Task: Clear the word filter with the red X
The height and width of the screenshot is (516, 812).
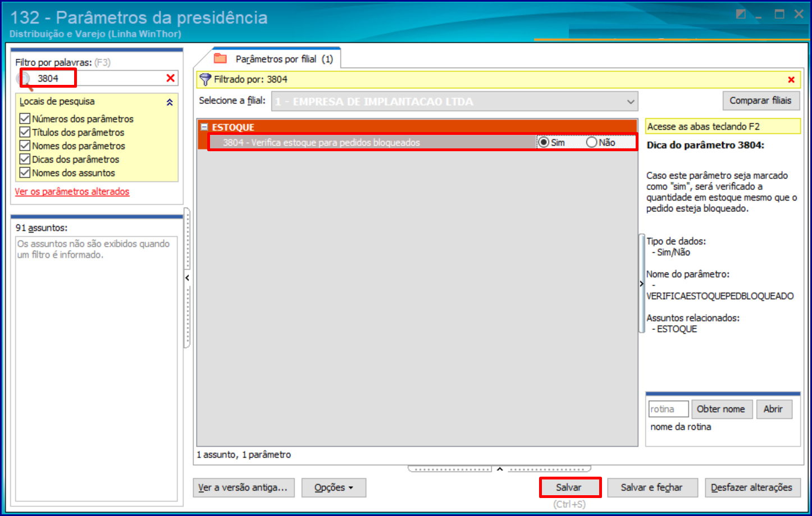Action: 171,78
